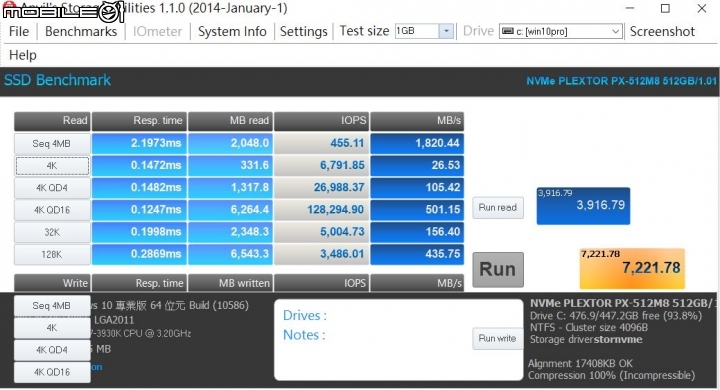Image resolution: width=720 pixels, height=390 pixels.
Task: Run the write 4K QD16 test
Action: point(52,372)
